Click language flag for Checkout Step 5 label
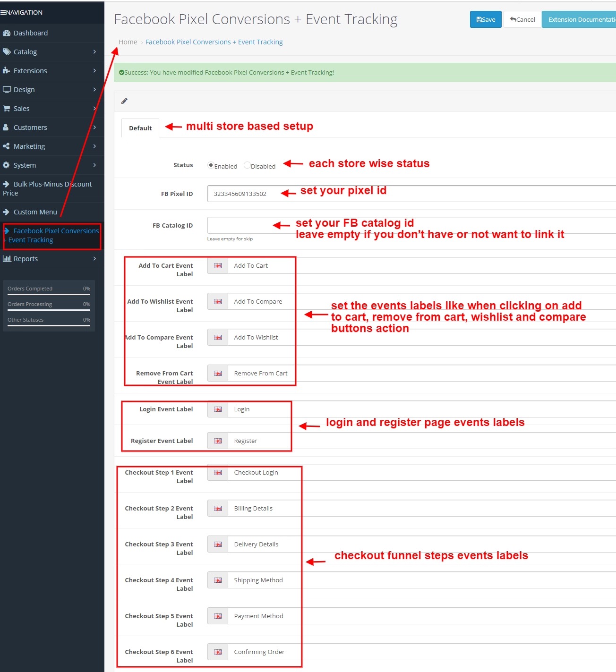This screenshot has height=672, width=616. 218,616
